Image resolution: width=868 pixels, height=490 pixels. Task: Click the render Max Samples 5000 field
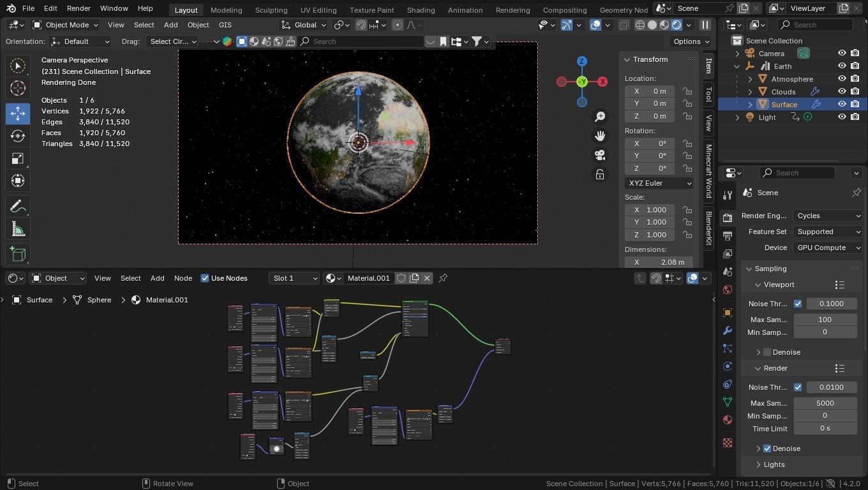tap(825, 403)
